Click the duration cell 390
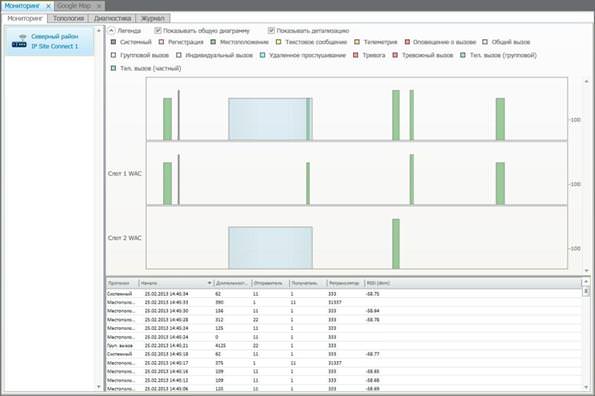595x396 pixels. pos(219,302)
